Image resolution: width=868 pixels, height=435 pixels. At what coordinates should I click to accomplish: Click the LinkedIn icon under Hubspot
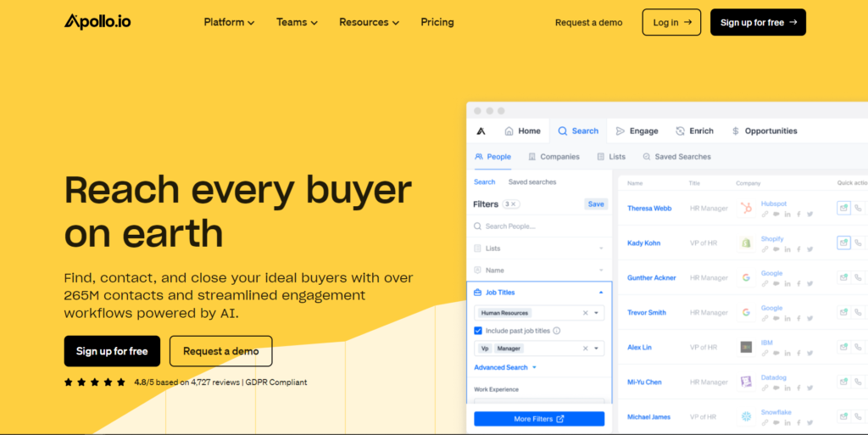(x=787, y=215)
